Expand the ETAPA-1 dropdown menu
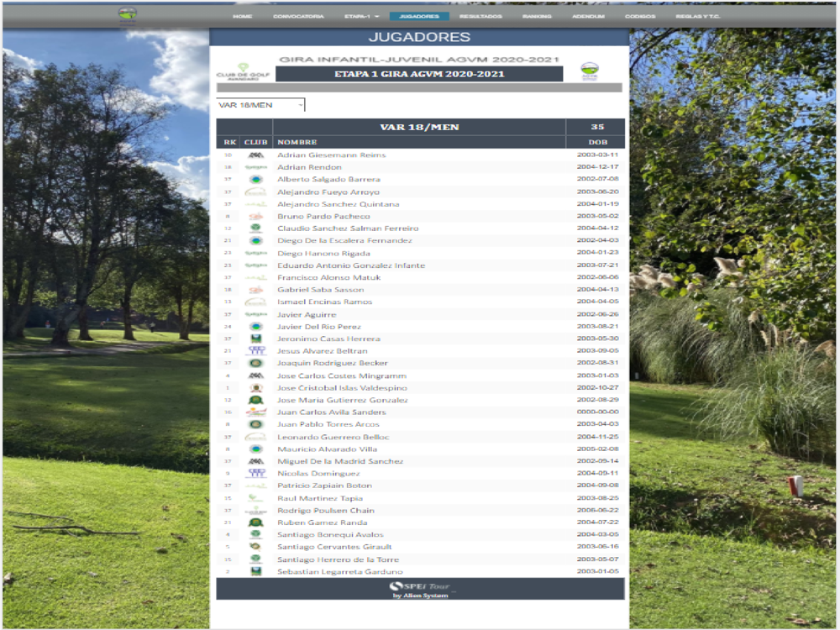The image size is (840, 630). click(361, 17)
